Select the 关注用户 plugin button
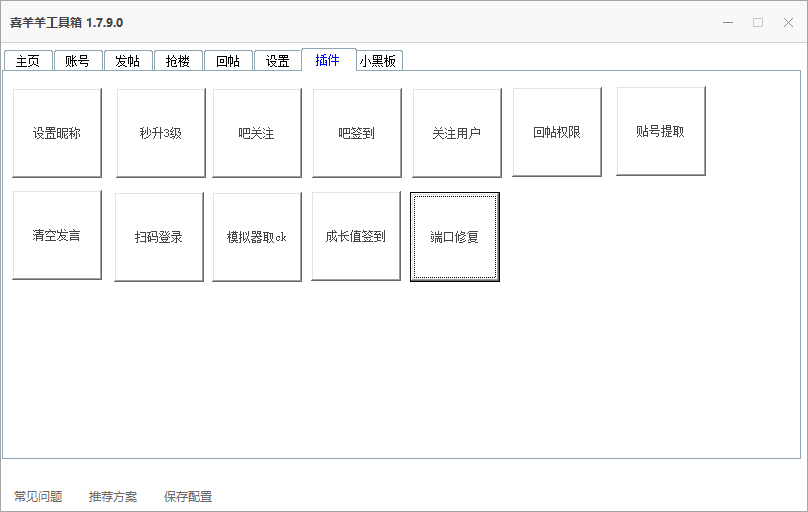The height and width of the screenshot is (512, 808). (x=457, y=133)
